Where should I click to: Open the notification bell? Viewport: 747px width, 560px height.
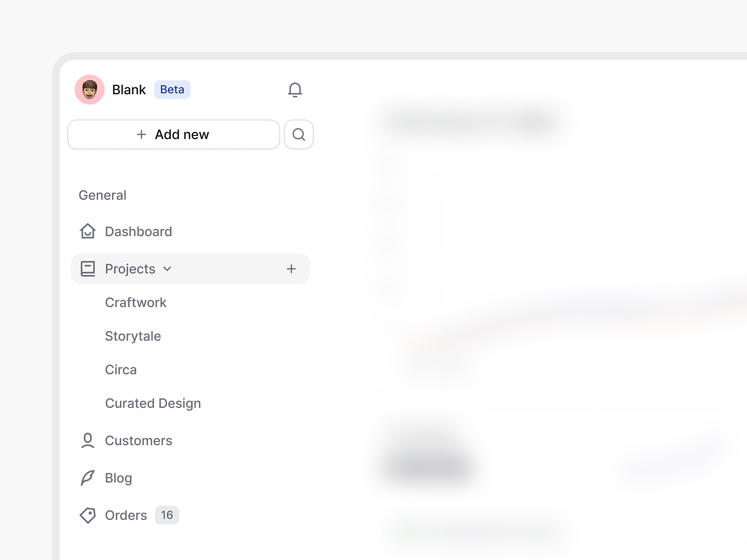click(x=296, y=90)
